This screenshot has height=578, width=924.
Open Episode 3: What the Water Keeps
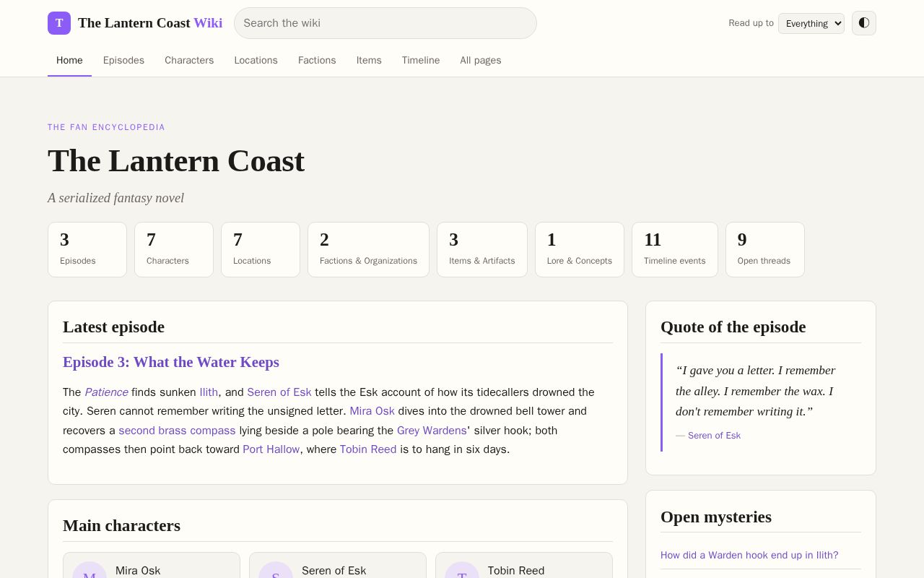click(x=171, y=362)
